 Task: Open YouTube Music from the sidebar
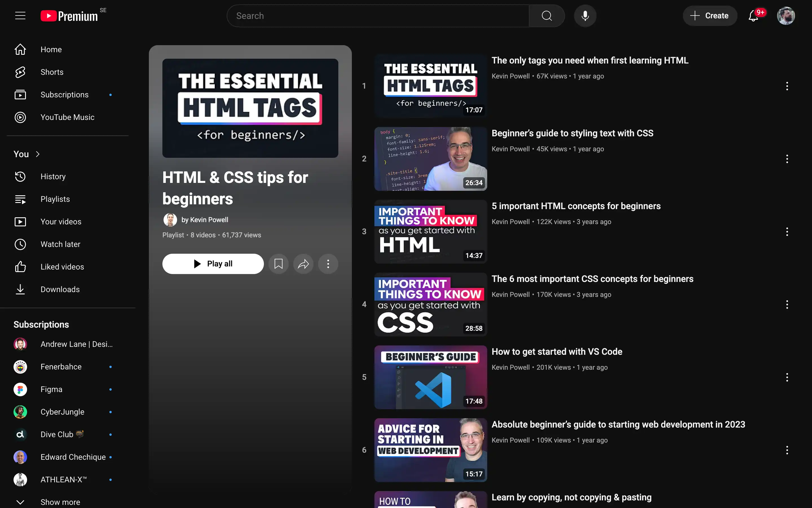(67, 117)
